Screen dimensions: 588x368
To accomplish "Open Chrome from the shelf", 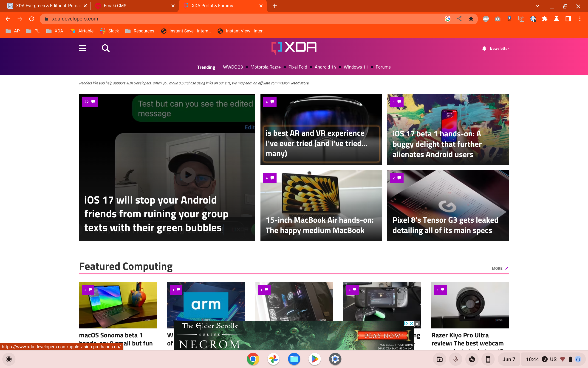I will pyautogui.click(x=253, y=359).
